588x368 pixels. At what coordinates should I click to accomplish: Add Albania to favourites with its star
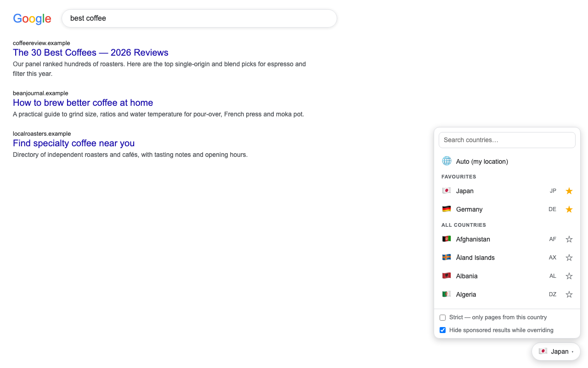tap(569, 276)
